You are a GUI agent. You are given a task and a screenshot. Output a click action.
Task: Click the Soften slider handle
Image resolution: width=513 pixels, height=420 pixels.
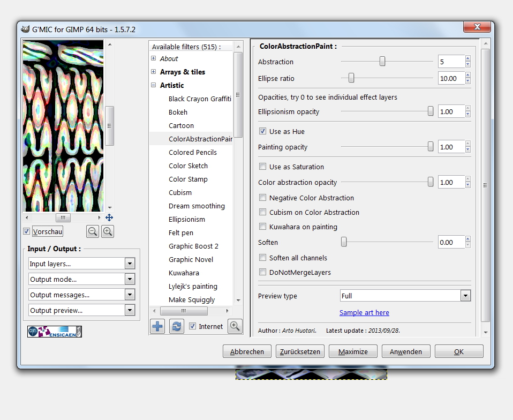pos(344,242)
